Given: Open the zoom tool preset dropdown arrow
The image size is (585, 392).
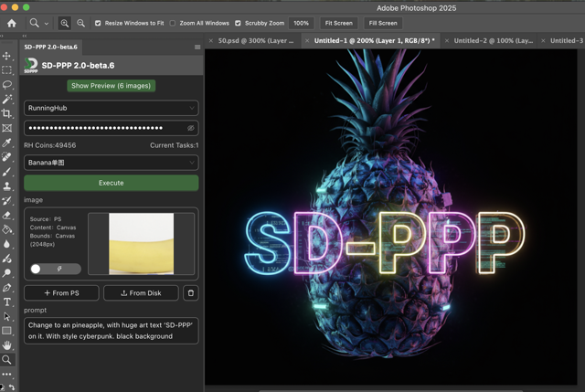Looking at the screenshot, I should (x=47, y=24).
